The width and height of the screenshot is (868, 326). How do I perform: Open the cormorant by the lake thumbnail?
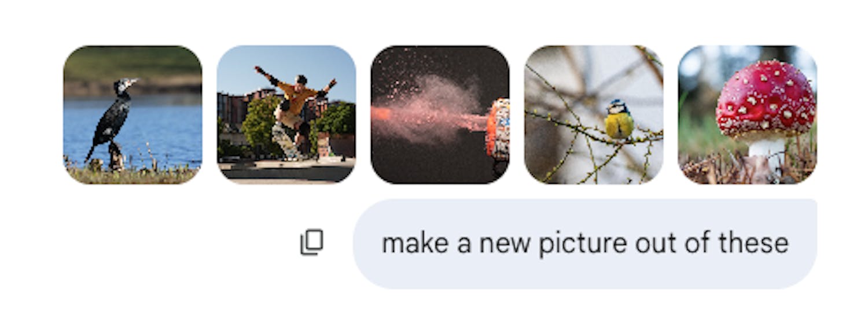[x=133, y=115]
